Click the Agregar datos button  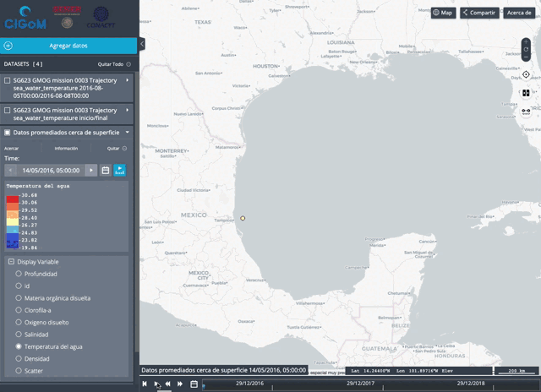pos(68,46)
